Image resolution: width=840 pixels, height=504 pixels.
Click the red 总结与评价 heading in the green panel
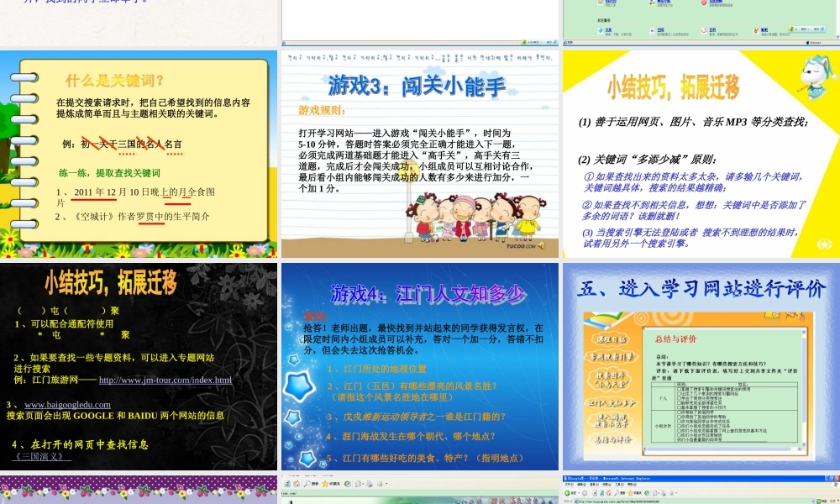coord(675,339)
